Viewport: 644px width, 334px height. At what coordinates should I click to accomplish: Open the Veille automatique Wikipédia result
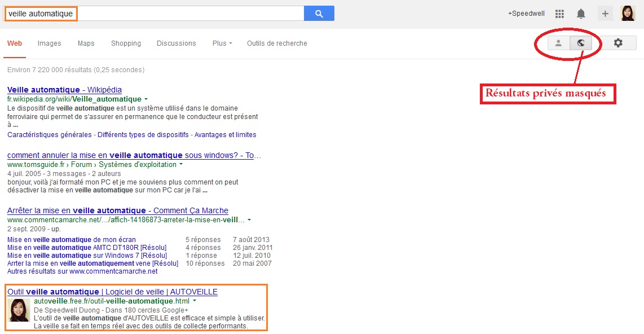(64, 90)
